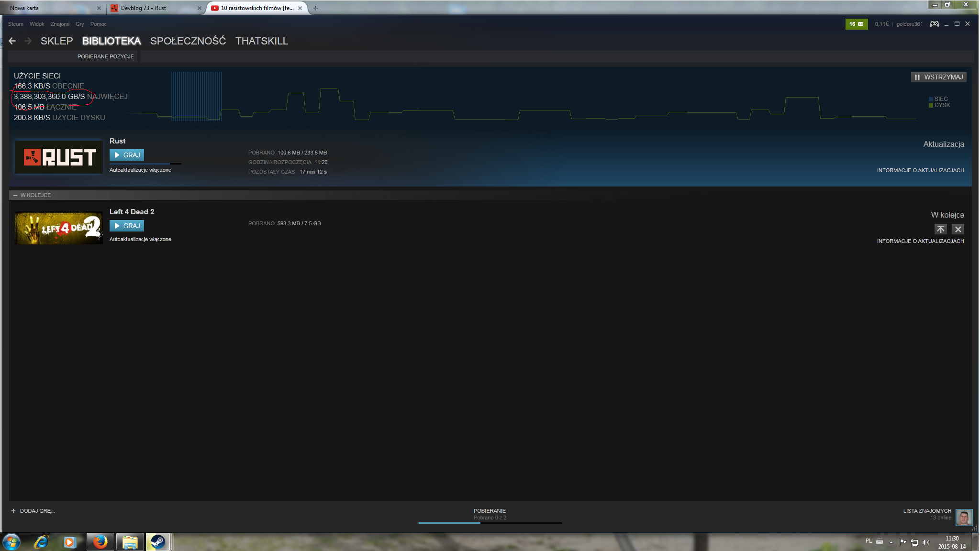The height and width of the screenshot is (551, 980).
Task: Click the Steam back navigation arrow
Action: 12,41
